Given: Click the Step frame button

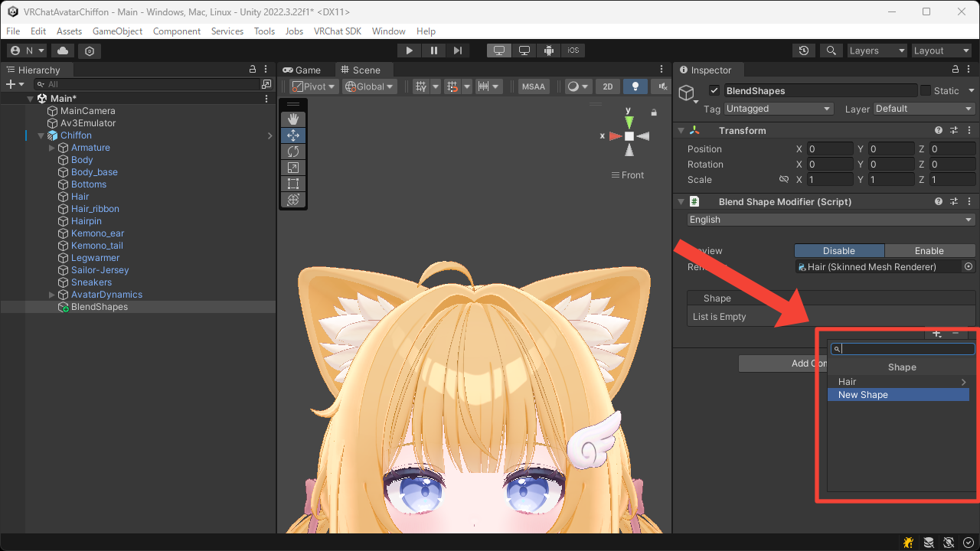Looking at the screenshot, I should point(458,51).
